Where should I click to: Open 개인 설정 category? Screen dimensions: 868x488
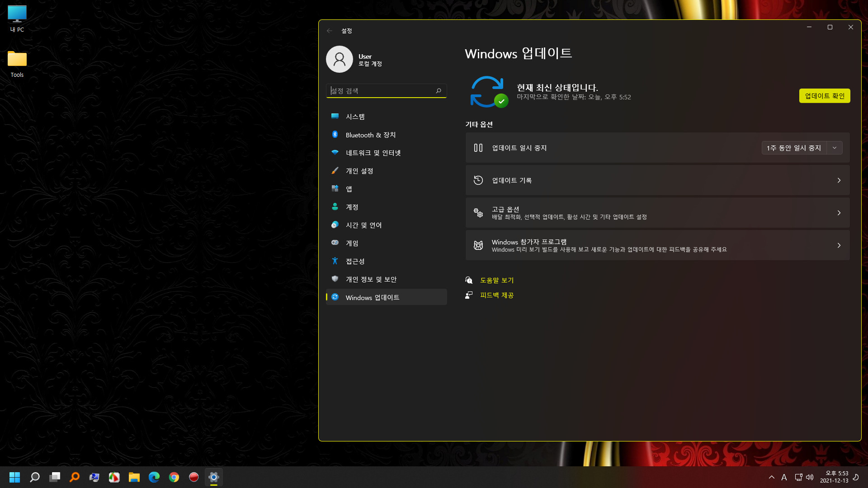point(387,171)
